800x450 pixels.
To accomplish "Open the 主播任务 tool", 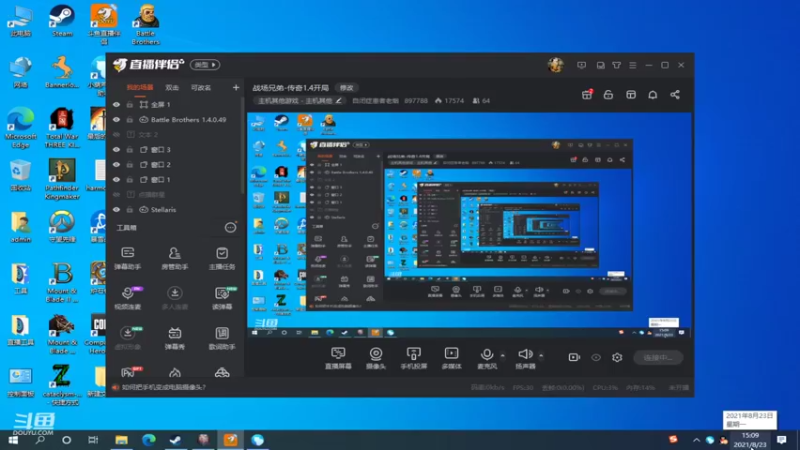I will pyautogui.click(x=222, y=258).
